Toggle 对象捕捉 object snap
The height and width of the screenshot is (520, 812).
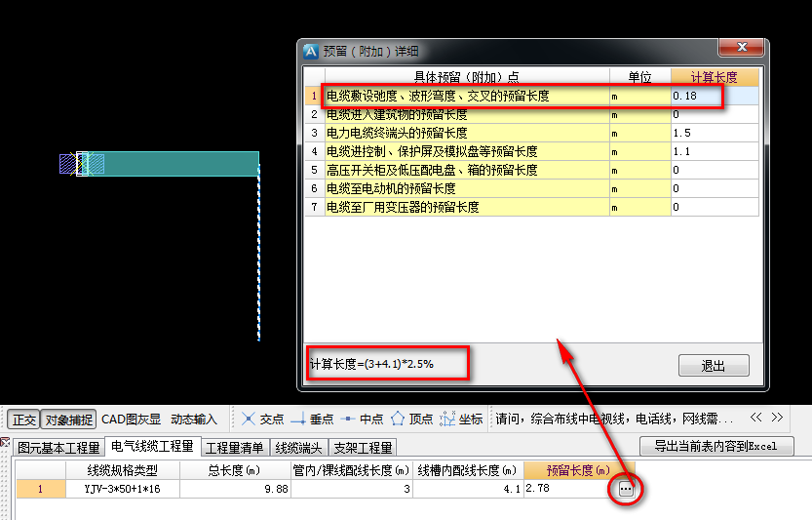pos(68,420)
